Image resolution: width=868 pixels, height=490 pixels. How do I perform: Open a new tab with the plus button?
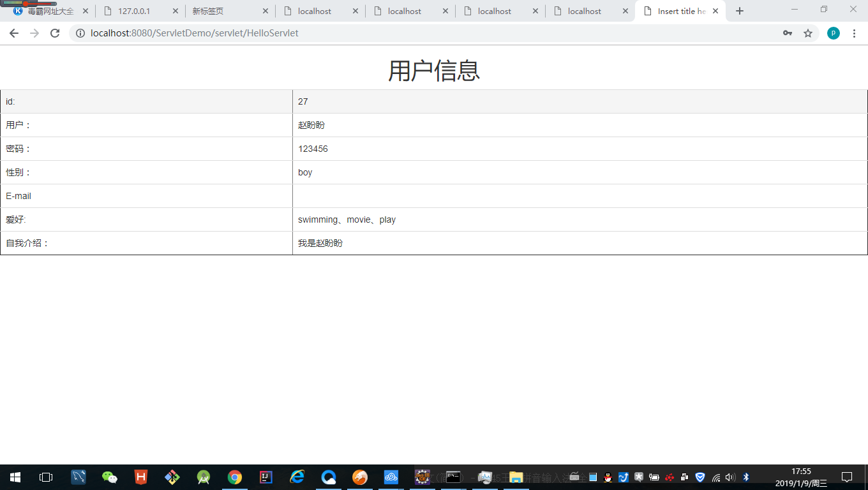click(739, 11)
